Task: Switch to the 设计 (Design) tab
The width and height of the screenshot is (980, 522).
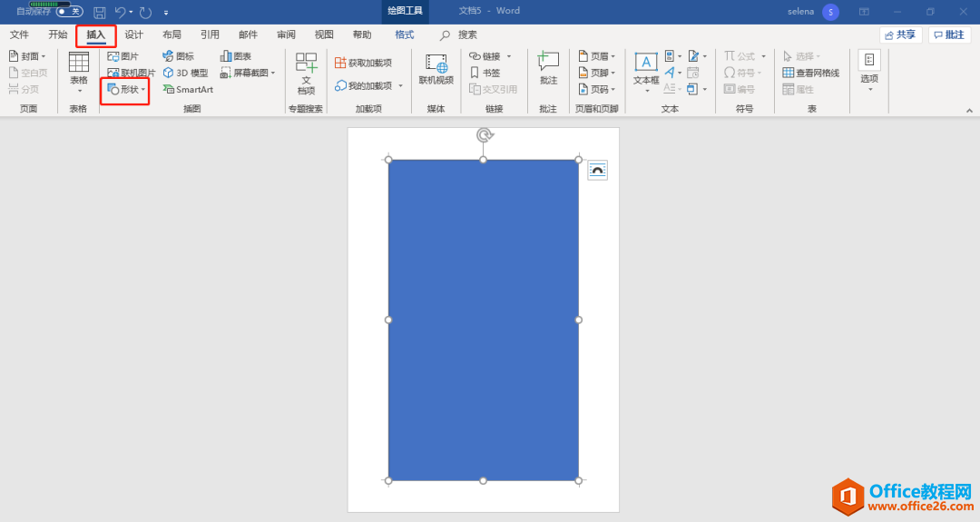Action: coord(133,34)
